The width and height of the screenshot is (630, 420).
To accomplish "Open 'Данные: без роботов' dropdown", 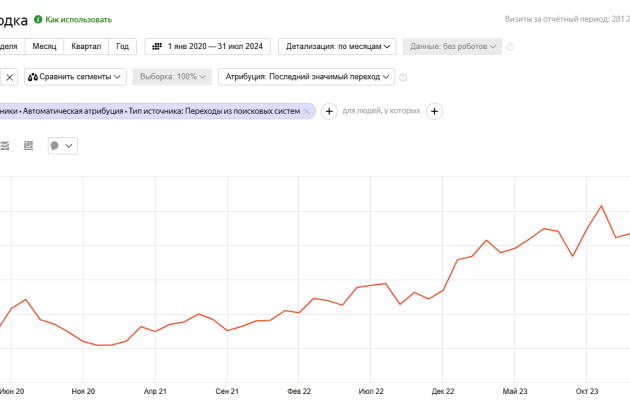I will (x=450, y=46).
